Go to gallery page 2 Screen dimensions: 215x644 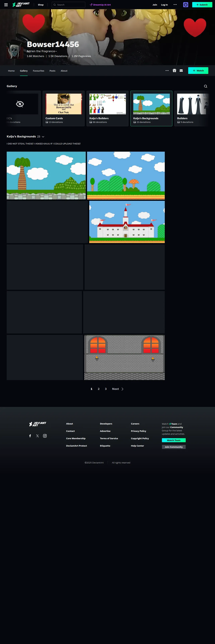pos(99,389)
